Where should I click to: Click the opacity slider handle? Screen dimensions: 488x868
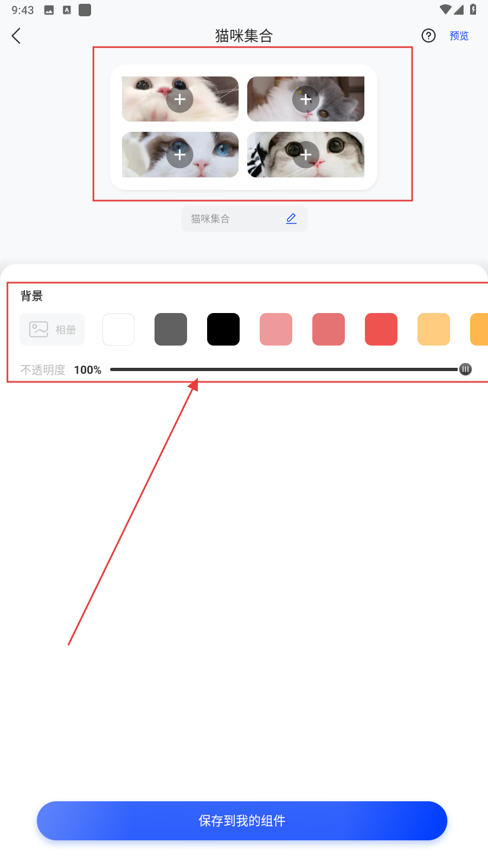click(465, 369)
